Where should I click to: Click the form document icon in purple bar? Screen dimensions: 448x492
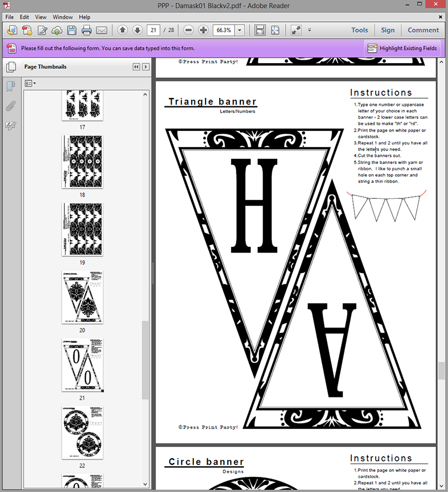point(12,48)
